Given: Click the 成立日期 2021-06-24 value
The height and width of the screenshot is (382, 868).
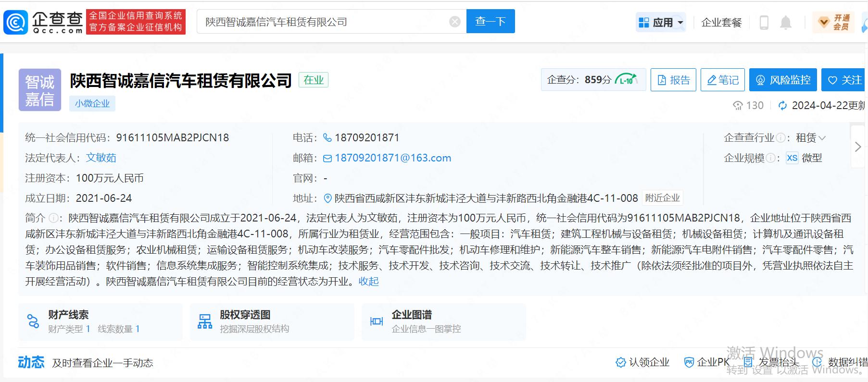Looking at the screenshot, I should 104,198.
